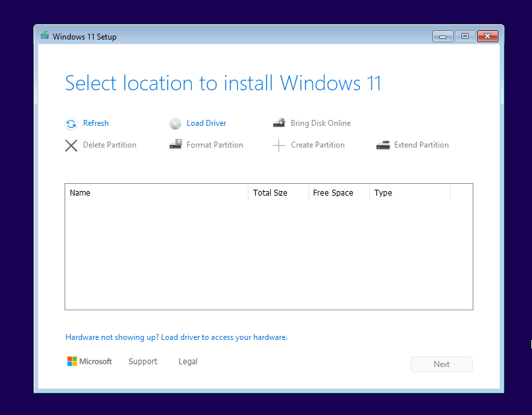This screenshot has height=415, width=532.
Task: Sort by the Total Size column header
Action: 279,192
